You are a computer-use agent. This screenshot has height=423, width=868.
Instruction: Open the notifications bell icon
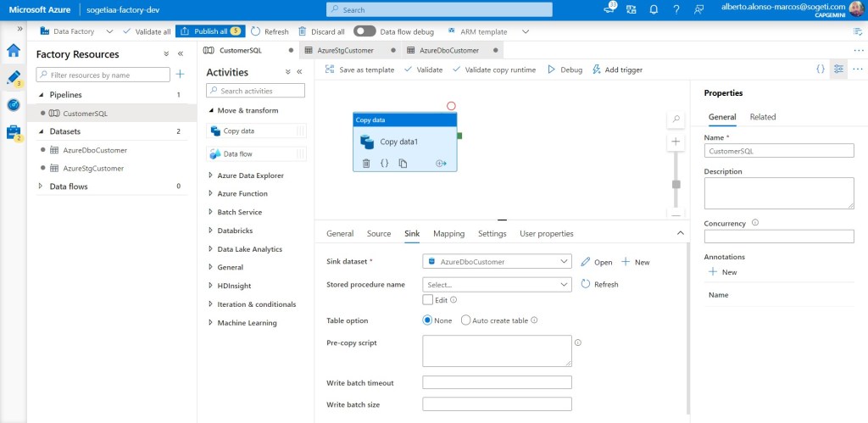(x=654, y=9)
